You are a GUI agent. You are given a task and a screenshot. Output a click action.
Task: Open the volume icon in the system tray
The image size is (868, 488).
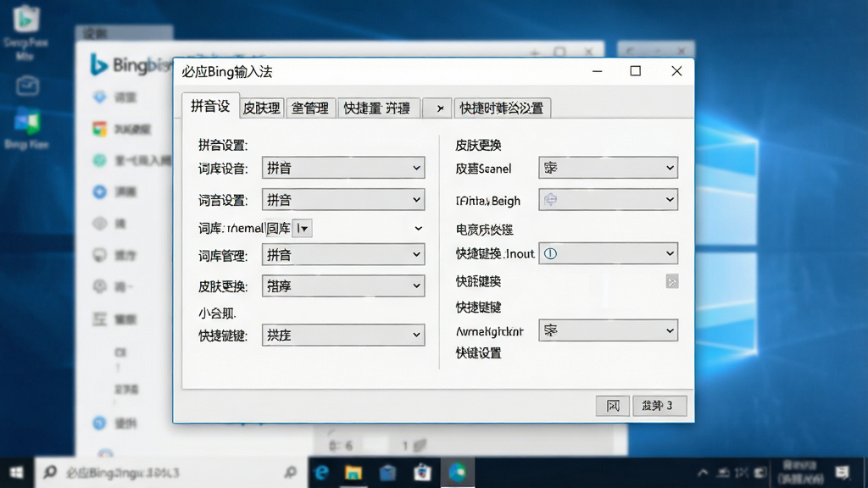tap(742, 473)
